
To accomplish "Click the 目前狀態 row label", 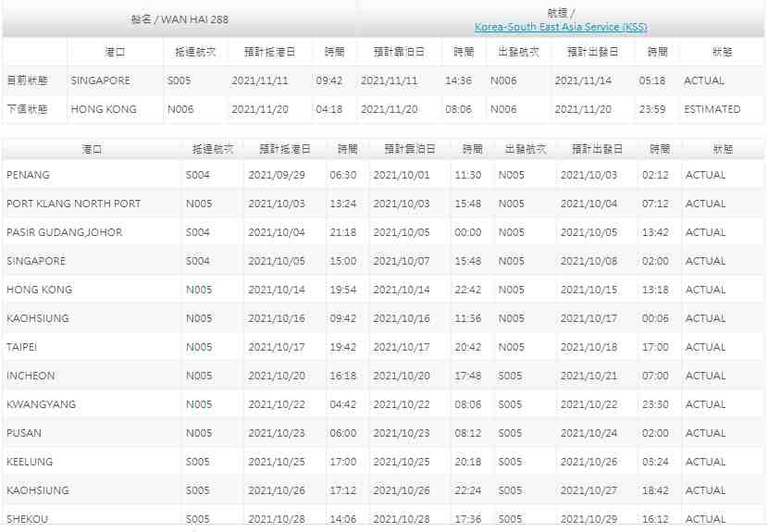I will (28, 80).
